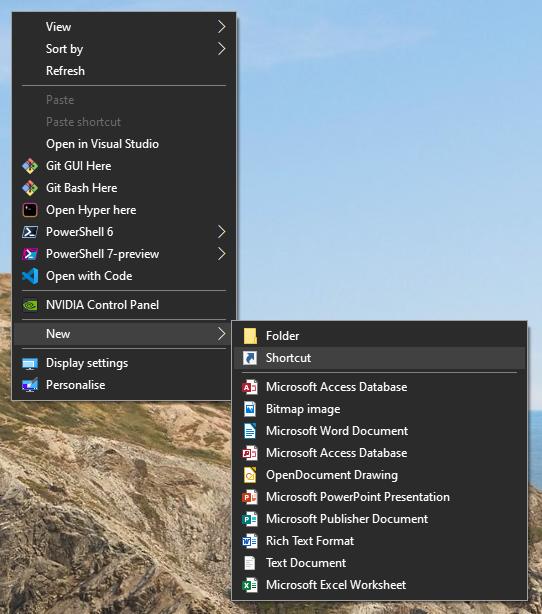Image resolution: width=542 pixels, height=614 pixels.
Task: Click the PowerShell 6 icon
Action: [30, 232]
